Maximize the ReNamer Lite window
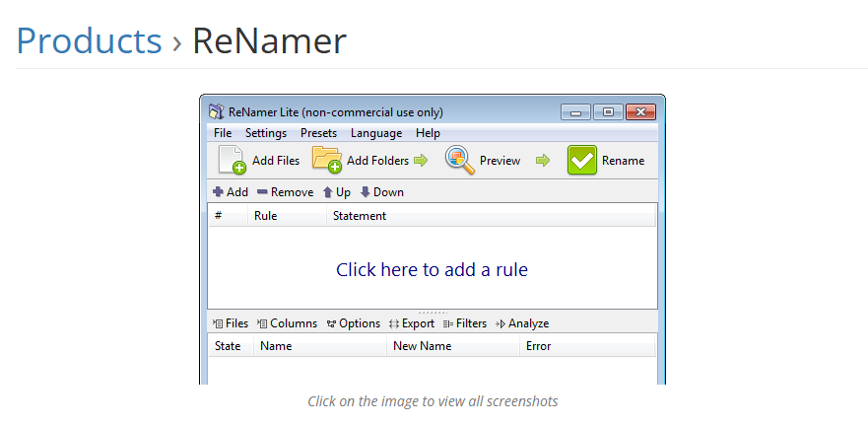The image size is (868, 426). [x=608, y=111]
